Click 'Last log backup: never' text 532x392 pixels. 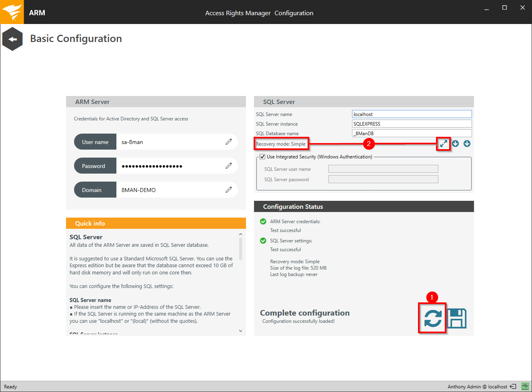(x=294, y=274)
